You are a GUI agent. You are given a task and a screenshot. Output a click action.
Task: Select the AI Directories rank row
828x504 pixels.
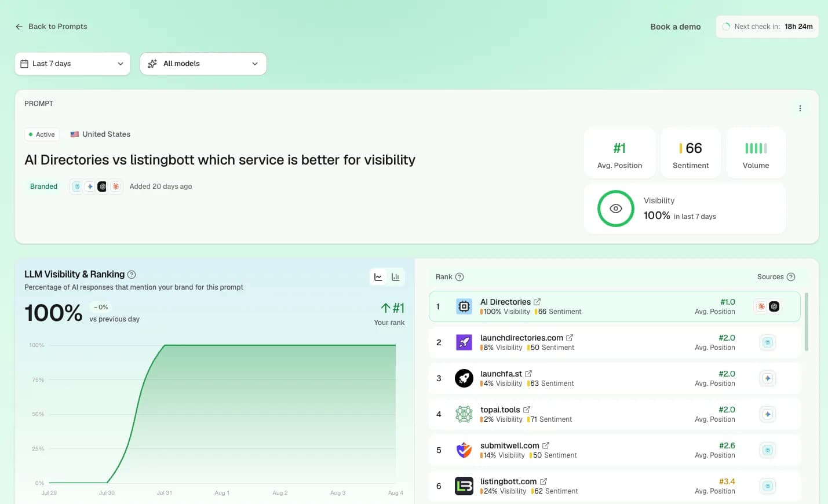pos(615,306)
